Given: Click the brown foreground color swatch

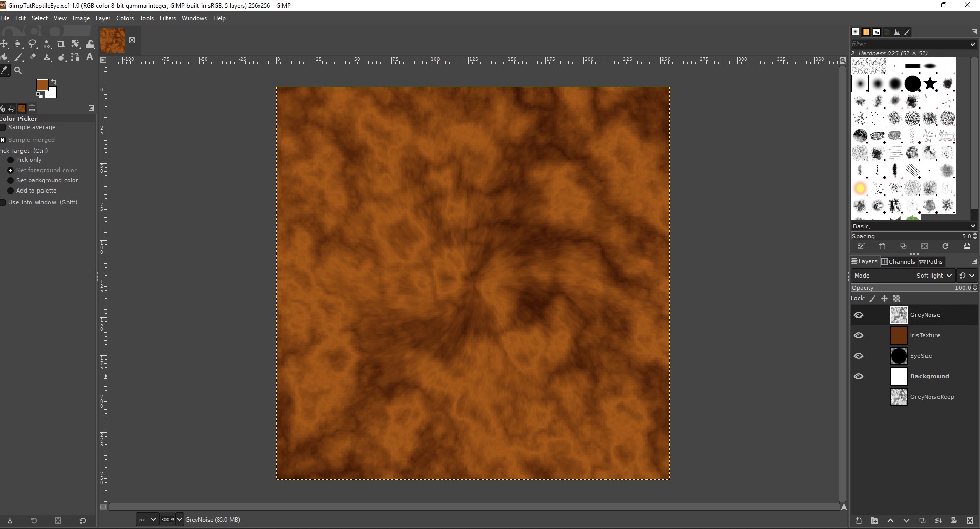Looking at the screenshot, I should (x=43, y=85).
